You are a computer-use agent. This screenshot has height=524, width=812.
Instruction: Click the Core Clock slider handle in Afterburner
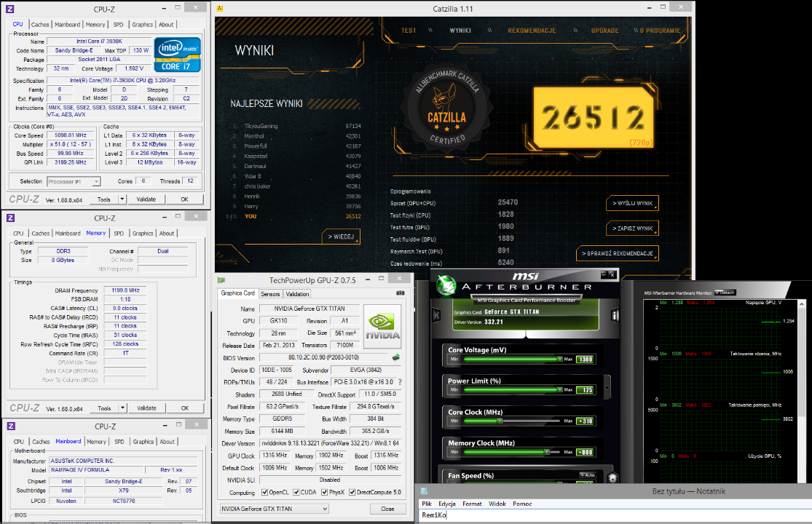tap(499, 421)
